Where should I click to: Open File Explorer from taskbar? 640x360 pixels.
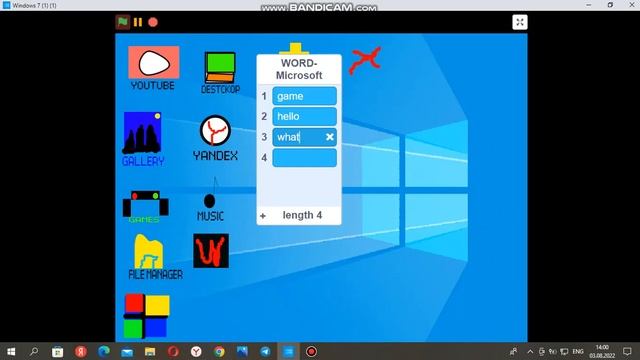(150, 351)
